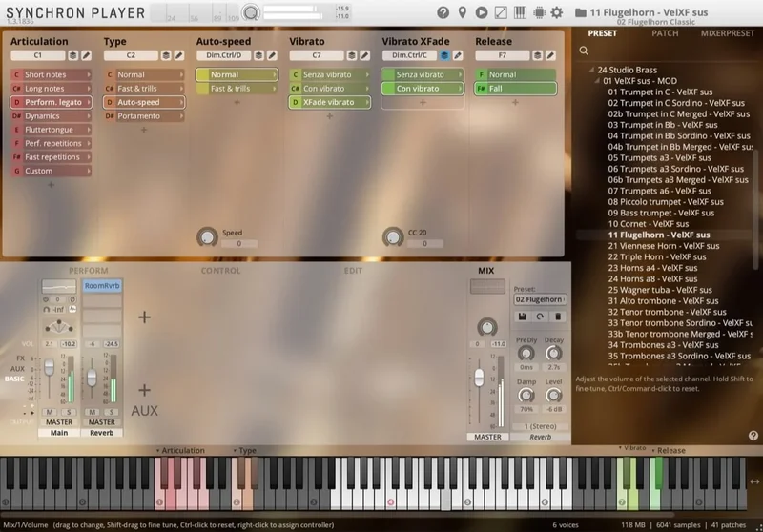763x532 pixels.
Task: Click the search magnifier in preset browser
Action: click(x=584, y=51)
